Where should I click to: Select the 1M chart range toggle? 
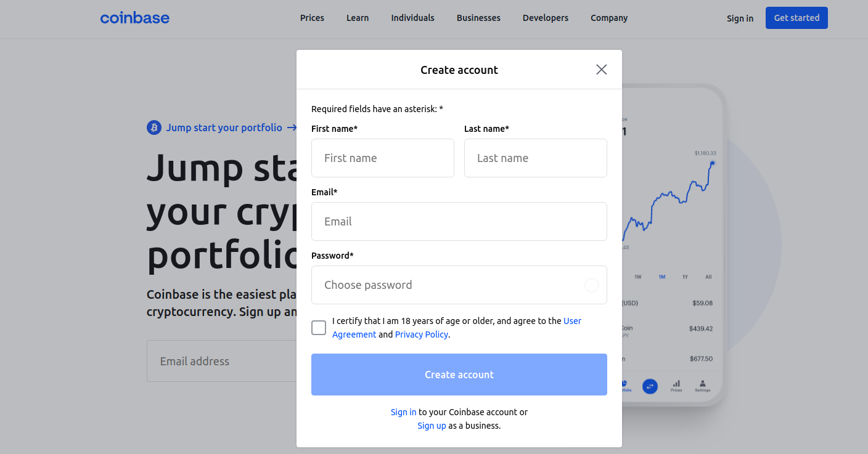point(661,277)
